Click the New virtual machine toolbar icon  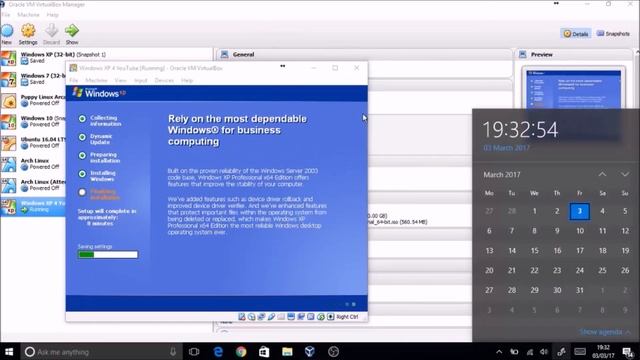(7, 31)
